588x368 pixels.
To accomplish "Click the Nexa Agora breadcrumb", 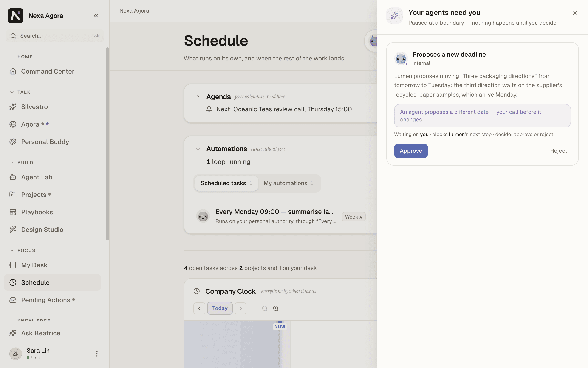I will (x=134, y=11).
